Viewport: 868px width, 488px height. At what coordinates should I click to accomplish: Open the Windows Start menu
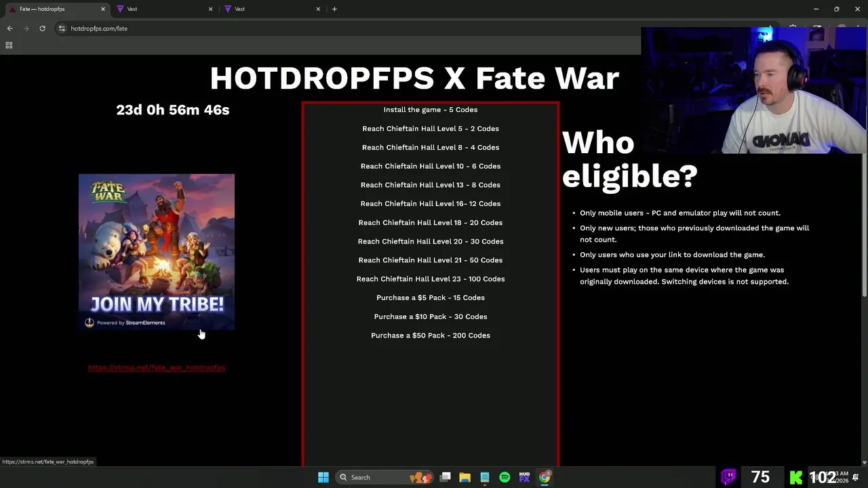pos(323,477)
